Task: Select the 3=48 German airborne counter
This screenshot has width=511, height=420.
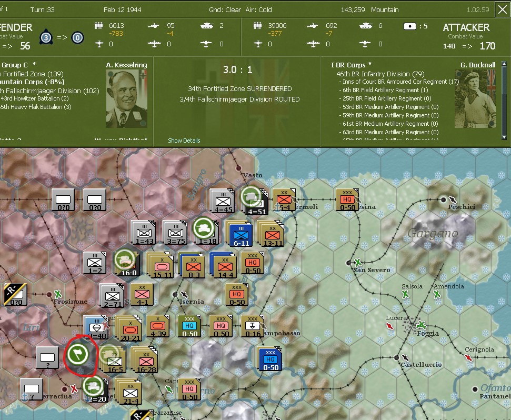Action: pos(96,327)
